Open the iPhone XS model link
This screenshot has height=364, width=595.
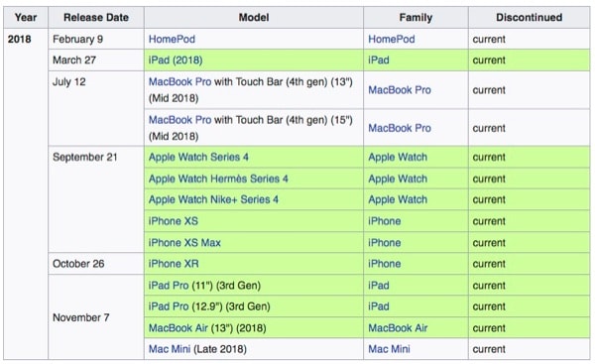173,221
